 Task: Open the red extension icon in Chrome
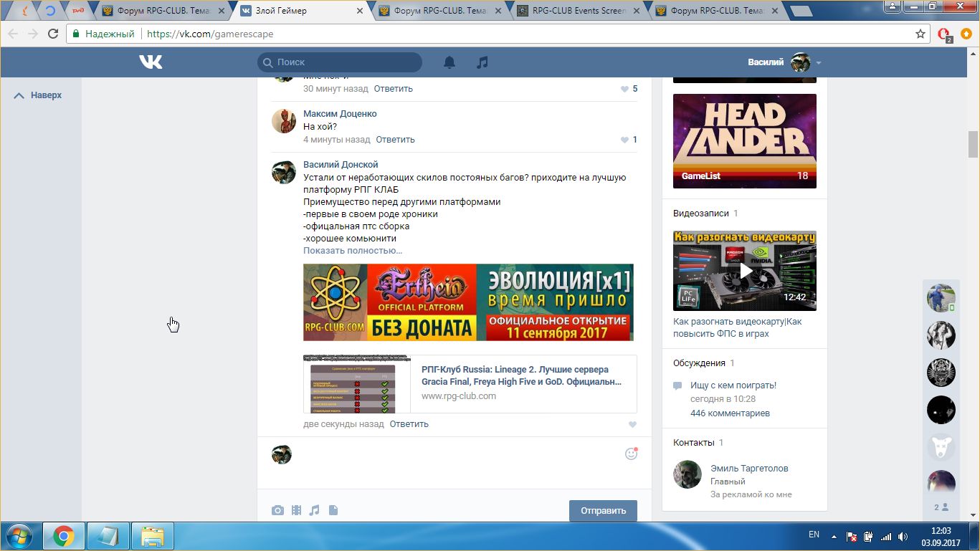pos(944,34)
